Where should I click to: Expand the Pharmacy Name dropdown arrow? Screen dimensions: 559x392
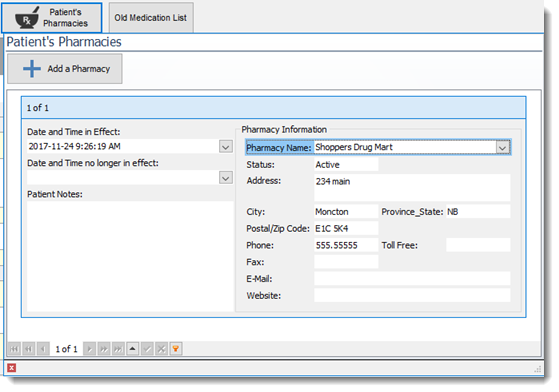[503, 148]
